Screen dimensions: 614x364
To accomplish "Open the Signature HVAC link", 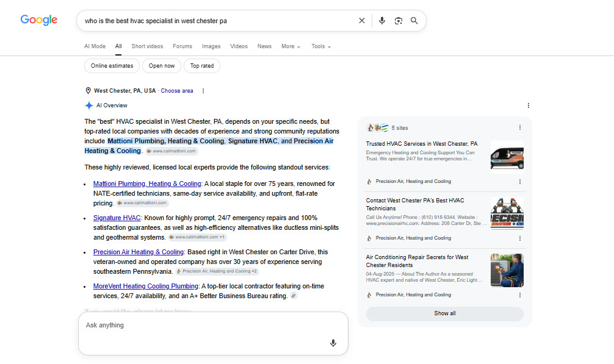I will (117, 218).
